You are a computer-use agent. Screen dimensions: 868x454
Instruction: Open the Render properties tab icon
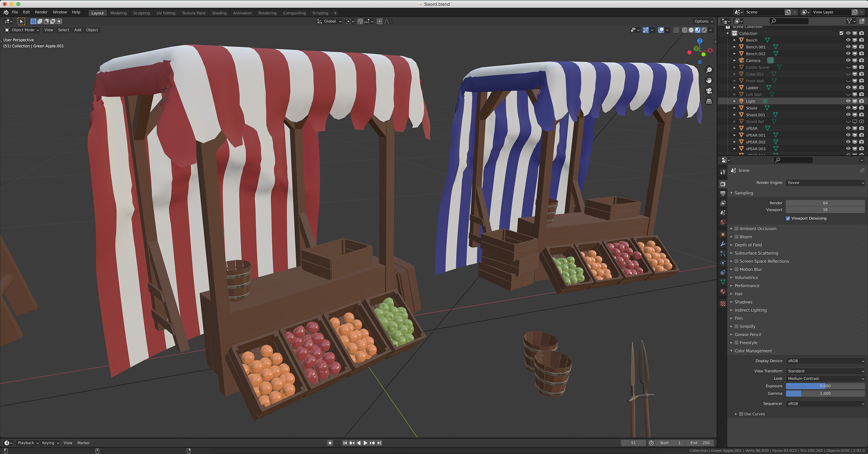(723, 184)
